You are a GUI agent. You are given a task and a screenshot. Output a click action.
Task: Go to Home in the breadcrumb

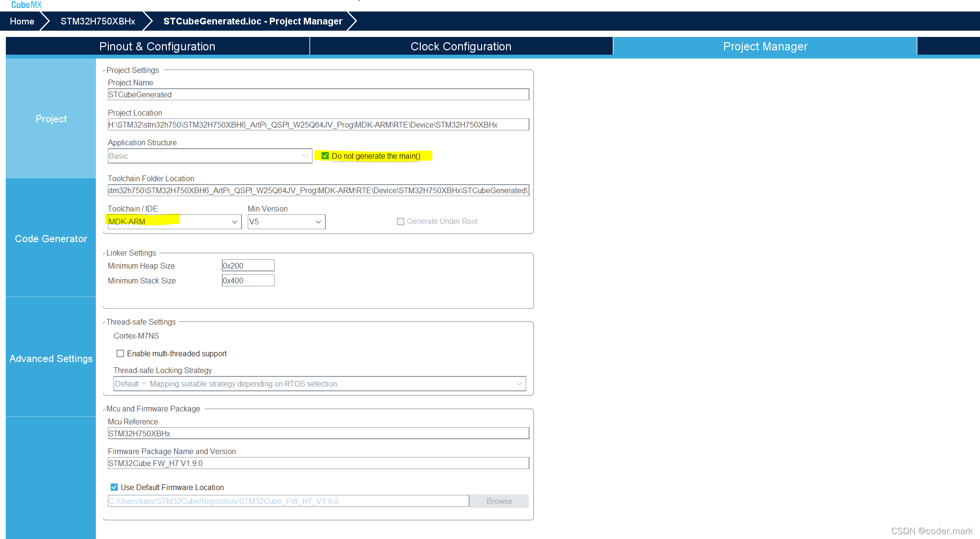[22, 21]
